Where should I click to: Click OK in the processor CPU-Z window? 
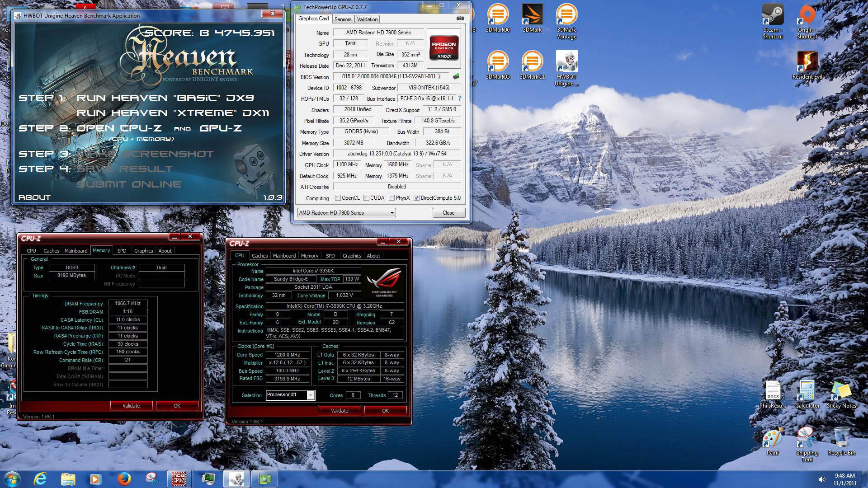(385, 411)
